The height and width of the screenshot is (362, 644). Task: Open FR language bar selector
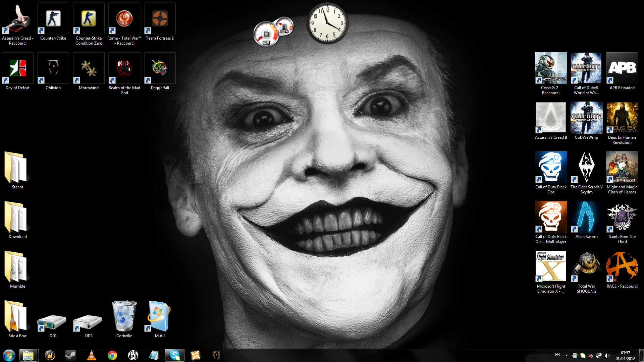[x=557, y=355]
